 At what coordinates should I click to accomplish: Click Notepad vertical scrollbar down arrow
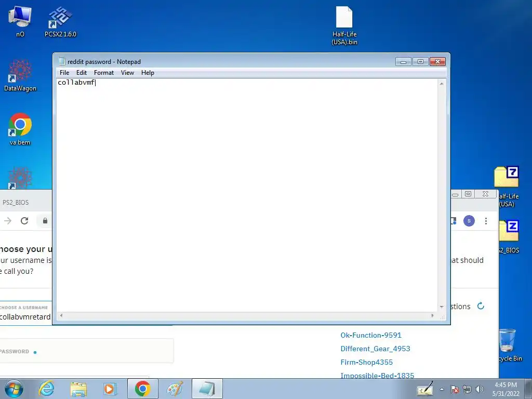coord(442,307)
